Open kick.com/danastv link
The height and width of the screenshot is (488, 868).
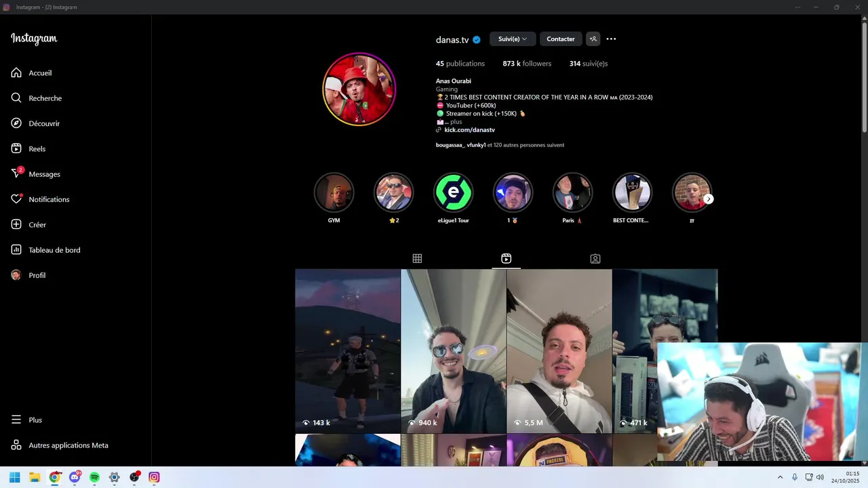pos(469,129)
